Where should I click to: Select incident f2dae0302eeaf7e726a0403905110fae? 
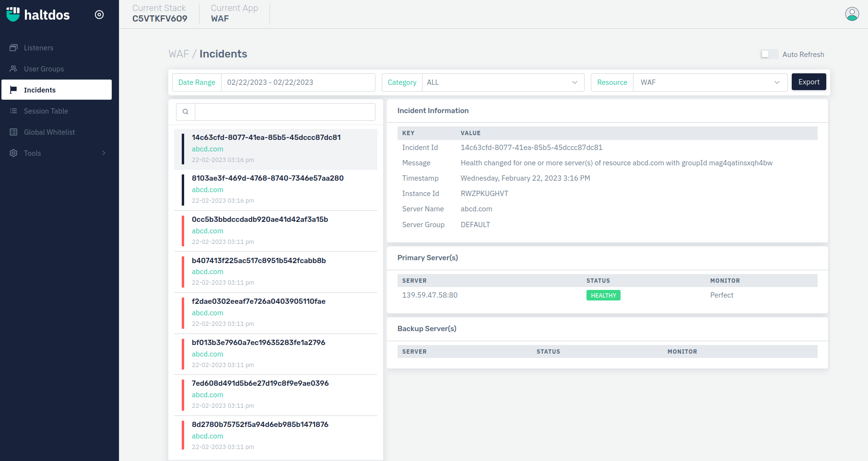tap(276, 313)
